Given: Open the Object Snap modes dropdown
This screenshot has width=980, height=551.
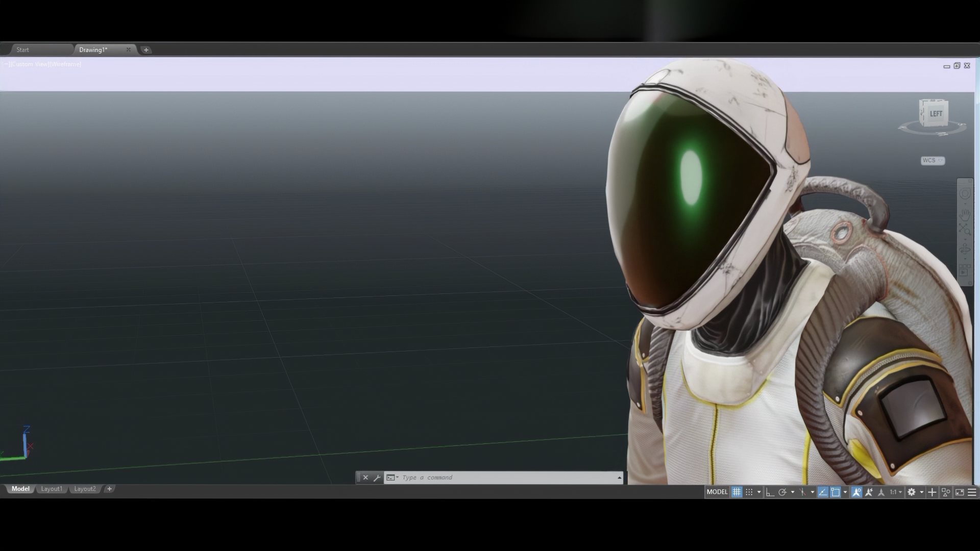Looking at the screenshot, I should (x=845, y=492).
